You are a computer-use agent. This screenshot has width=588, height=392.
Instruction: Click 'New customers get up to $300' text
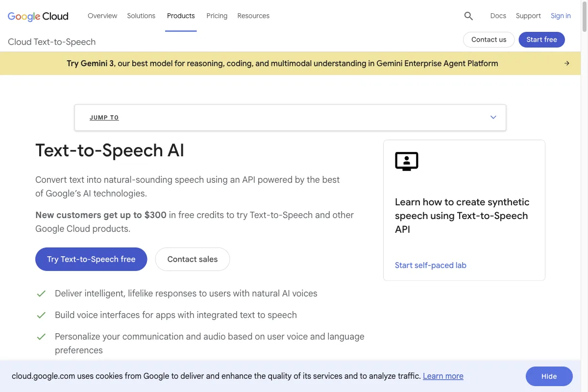click(x=101, y=215)
